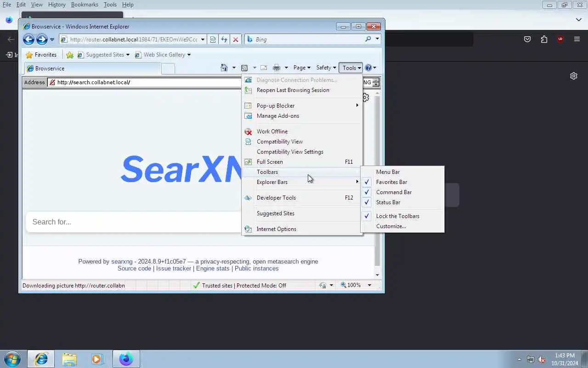Click the volume muted tray icon
This screenshot has height=368, width=588.
tap(542, 359)
